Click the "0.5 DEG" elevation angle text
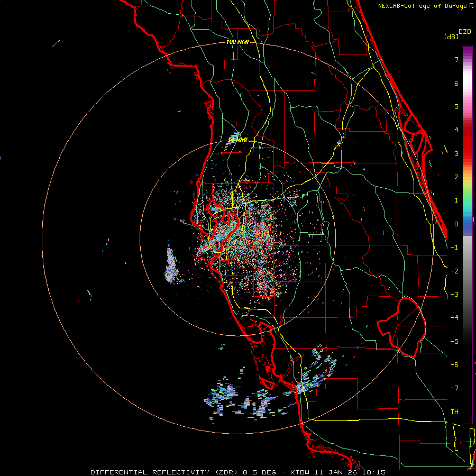476x476 pixels. click(x=260, y=472)
